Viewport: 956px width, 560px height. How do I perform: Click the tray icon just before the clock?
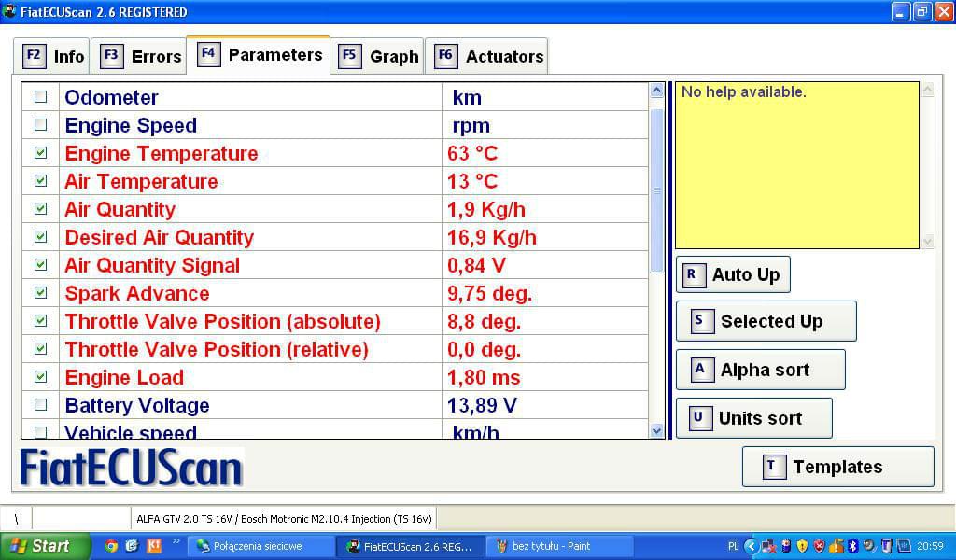coord(904,546)
